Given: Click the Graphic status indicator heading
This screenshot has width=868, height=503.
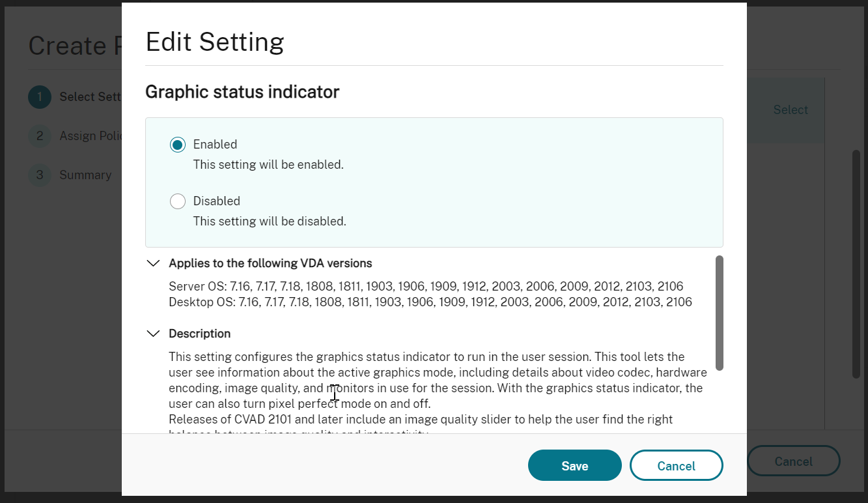Looking at the screenshot, I should point(242,92).
